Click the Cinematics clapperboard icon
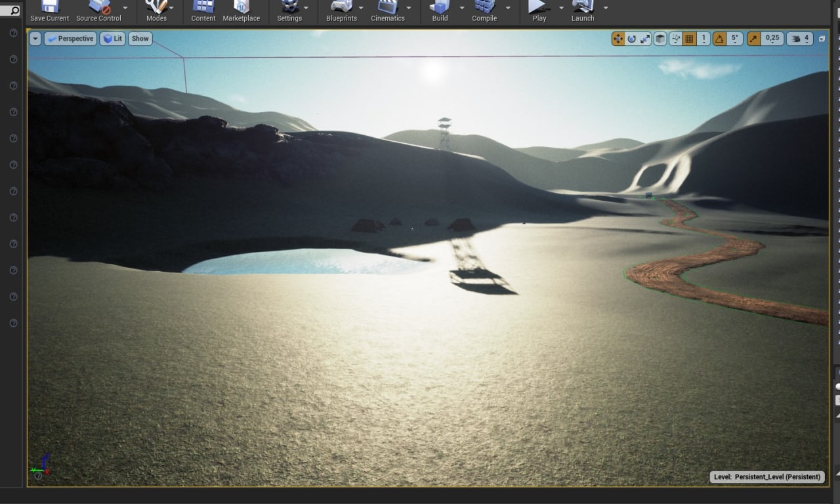 [388, 7]
